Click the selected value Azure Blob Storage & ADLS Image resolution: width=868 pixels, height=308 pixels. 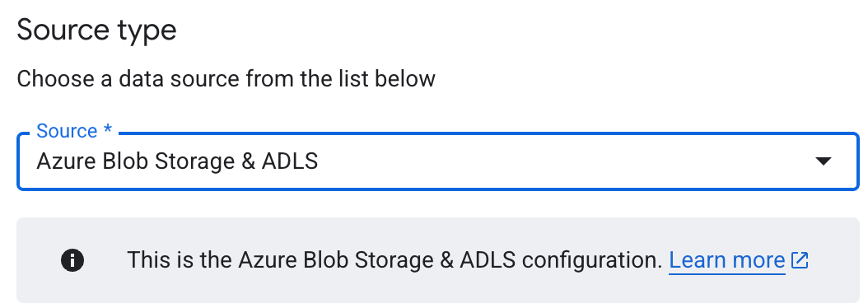point(177,161)
